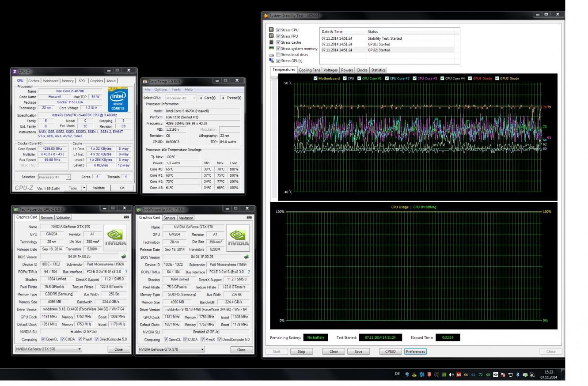Uncheck the Stress CPU checkbox
The width and height of the screenshot is (588, 386).
click(x=278, y=30)
